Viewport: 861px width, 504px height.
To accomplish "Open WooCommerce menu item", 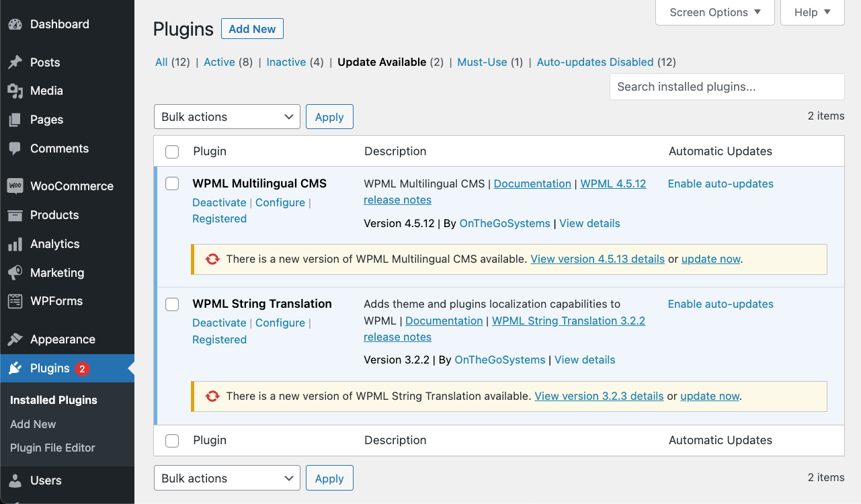I will pos(67,186).
